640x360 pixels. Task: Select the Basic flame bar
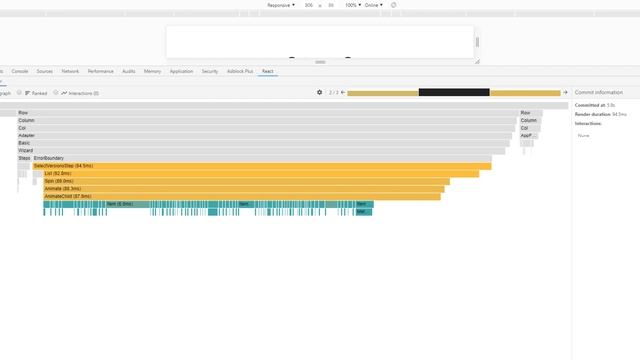263,143
